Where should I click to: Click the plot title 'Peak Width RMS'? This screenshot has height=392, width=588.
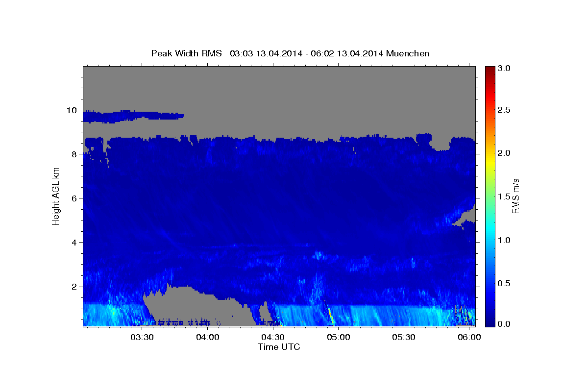click(187, 53)
